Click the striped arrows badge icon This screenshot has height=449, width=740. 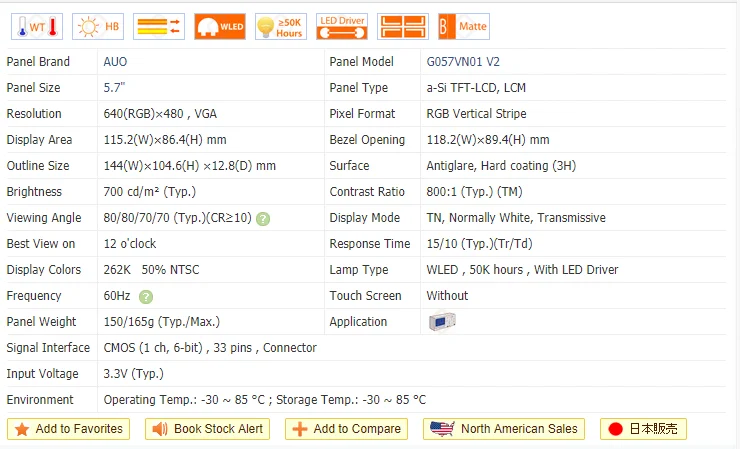click(159, 26)
